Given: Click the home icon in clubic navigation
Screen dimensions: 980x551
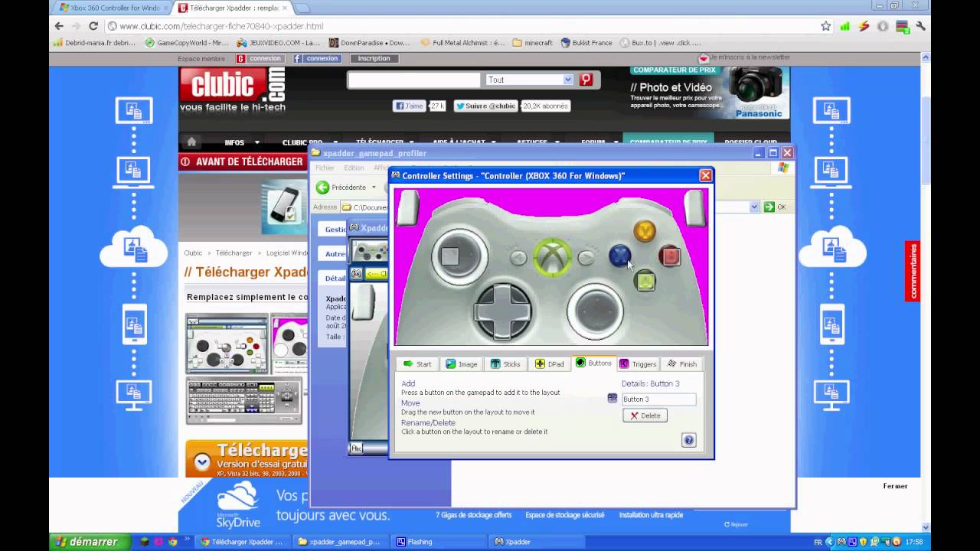Looking at the screenshot, I should [191, 142].
